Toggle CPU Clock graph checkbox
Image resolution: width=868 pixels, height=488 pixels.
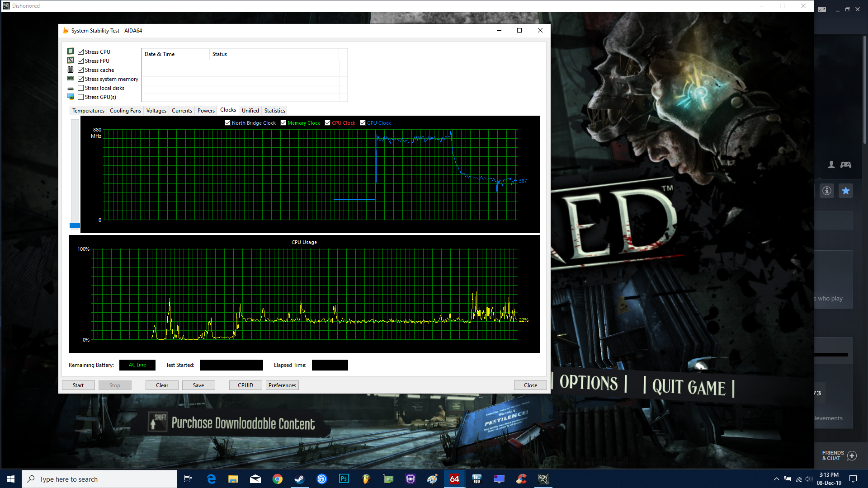327,123
